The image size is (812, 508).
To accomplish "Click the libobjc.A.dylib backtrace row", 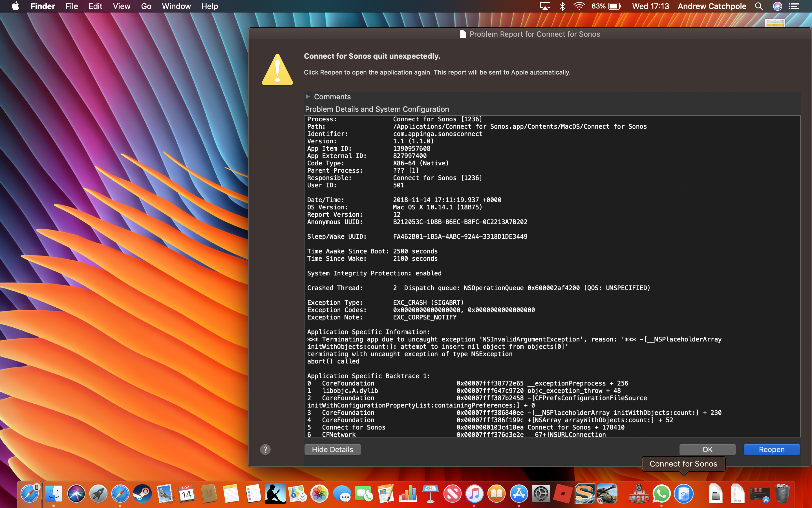I will click(464, 391).
